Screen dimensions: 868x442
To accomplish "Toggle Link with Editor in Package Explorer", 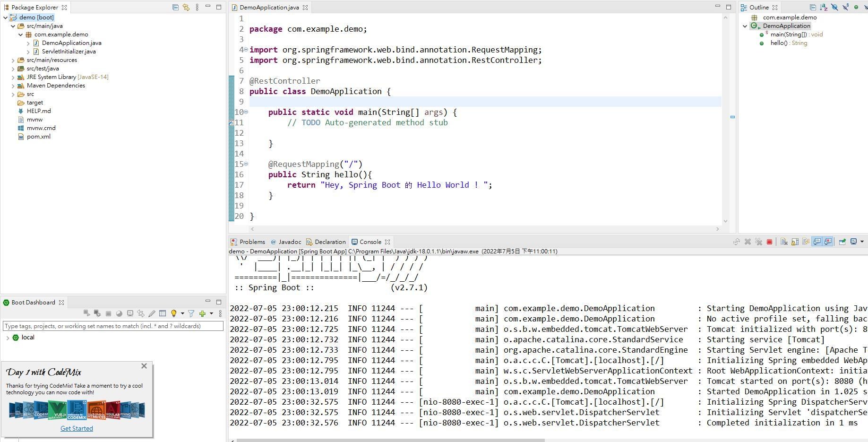I will [x=186, y=8].
